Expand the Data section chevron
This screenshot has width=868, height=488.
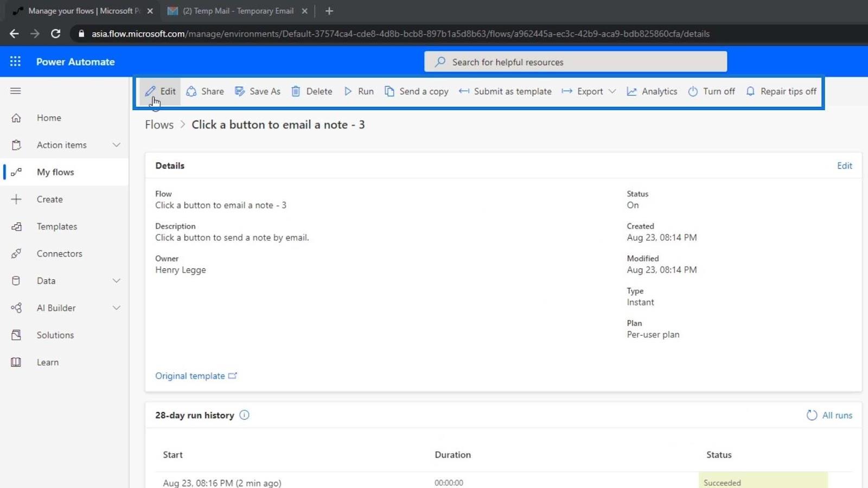point(116,280)
